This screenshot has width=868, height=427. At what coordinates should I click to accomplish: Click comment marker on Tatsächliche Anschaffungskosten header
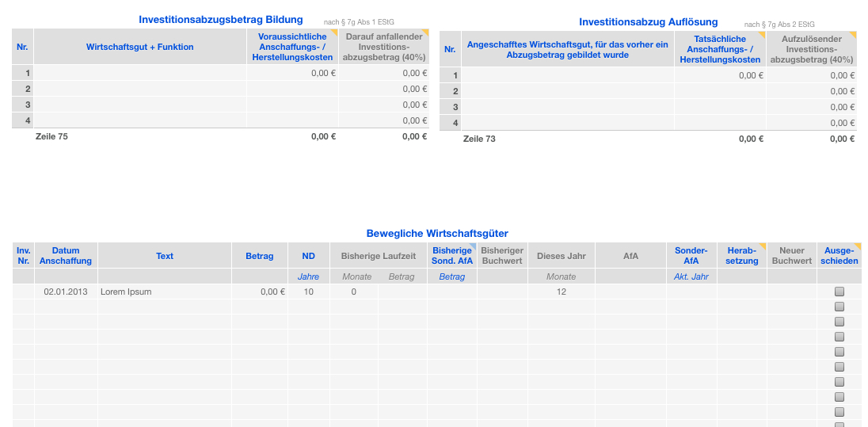coord(761,36)
